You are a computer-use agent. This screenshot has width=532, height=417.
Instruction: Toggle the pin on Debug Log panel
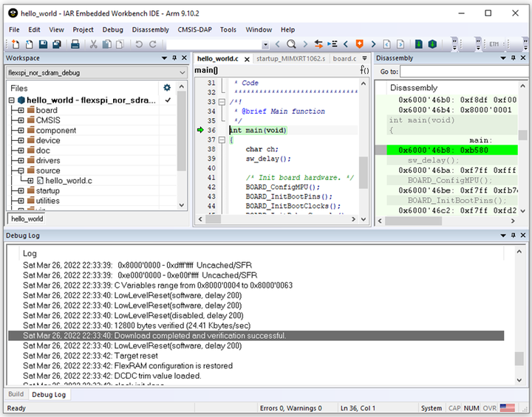point(514,235)
